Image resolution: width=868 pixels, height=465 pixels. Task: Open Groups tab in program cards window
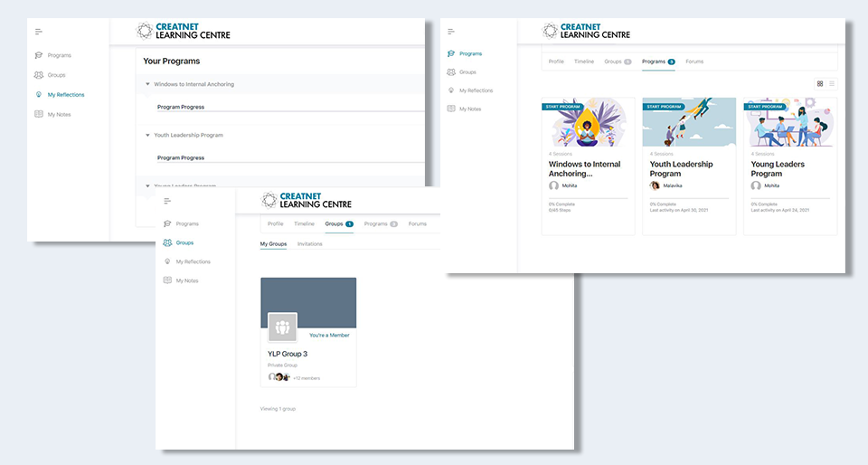pyautogui.click(x=618, y=62)
